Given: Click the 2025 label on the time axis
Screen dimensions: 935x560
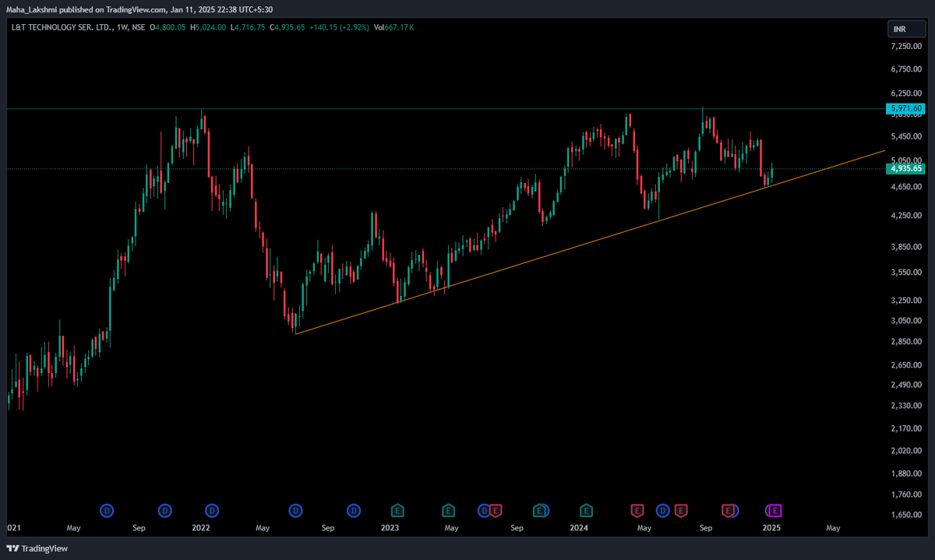Looking at the screenshot, I should (x=771, y=527).
